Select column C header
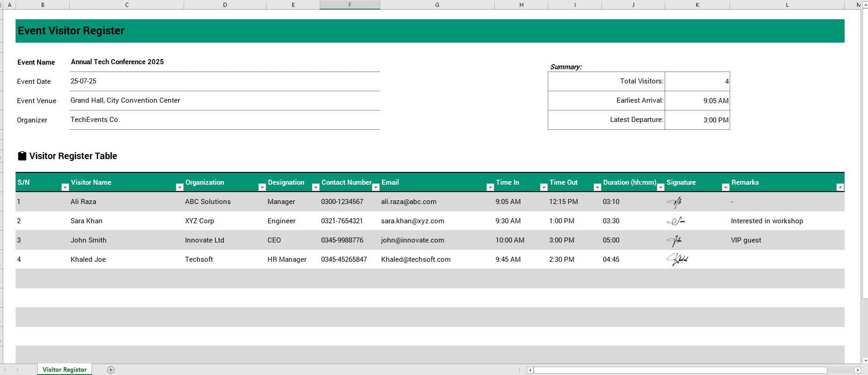Image resolution: width=868 pixels, height=375 pixels. (x=127, y=5)
